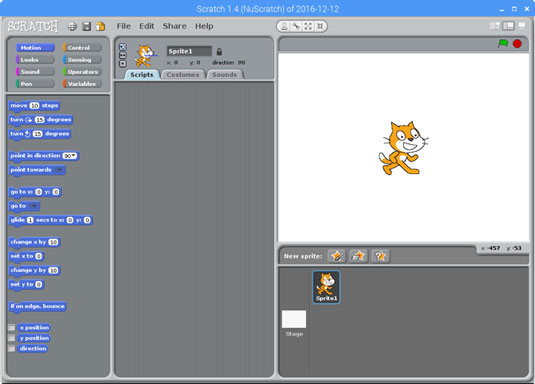
Task: Click the glide secs to x y block
Action: (50, 220)
